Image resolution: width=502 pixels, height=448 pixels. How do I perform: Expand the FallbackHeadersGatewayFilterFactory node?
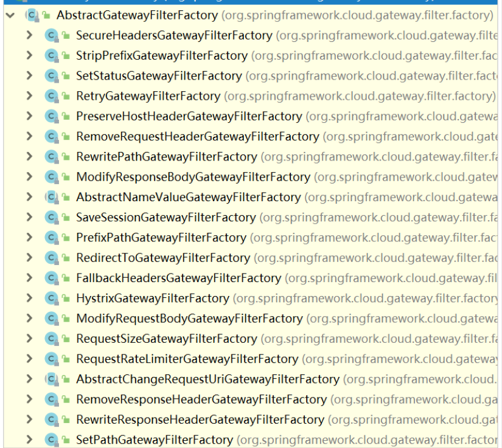coord(29,278)
